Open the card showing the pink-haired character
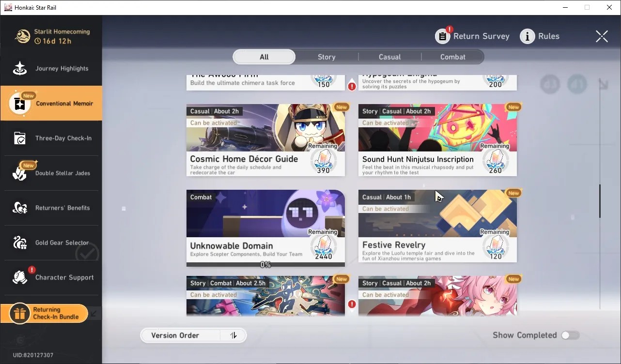621x364 pixels. coord(437,296)
